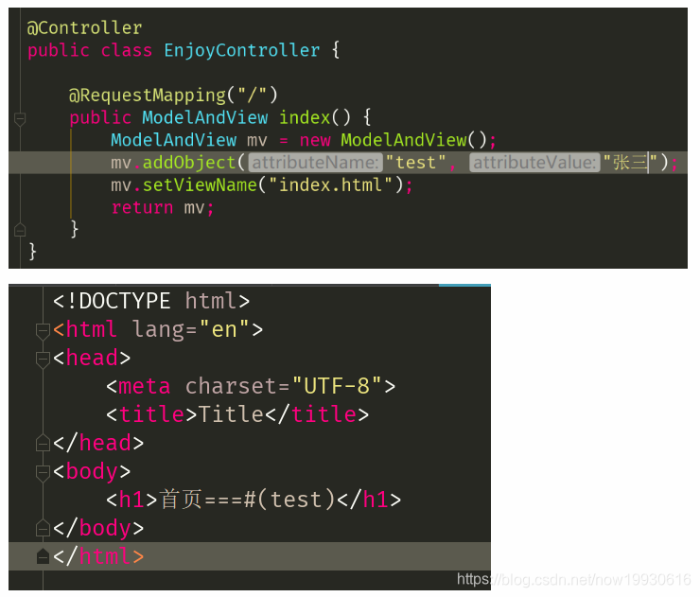The image size is (700, 597).
Task: Collapse the <html lang="en"> tag fold marker
Action: [x=43, y=331]
